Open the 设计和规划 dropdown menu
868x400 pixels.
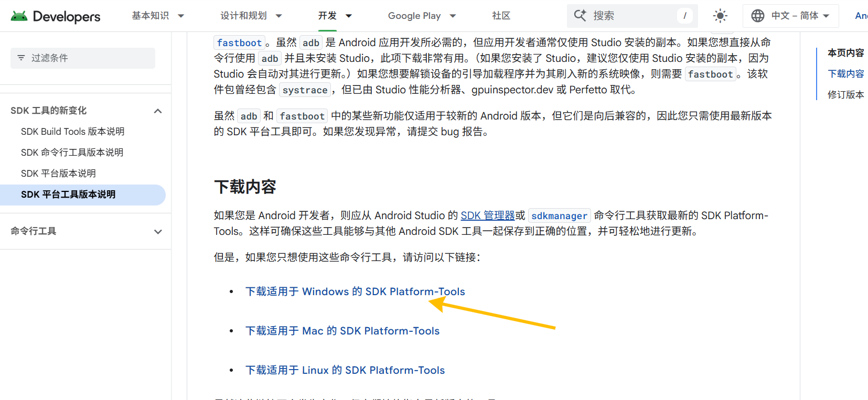point(251,16)
